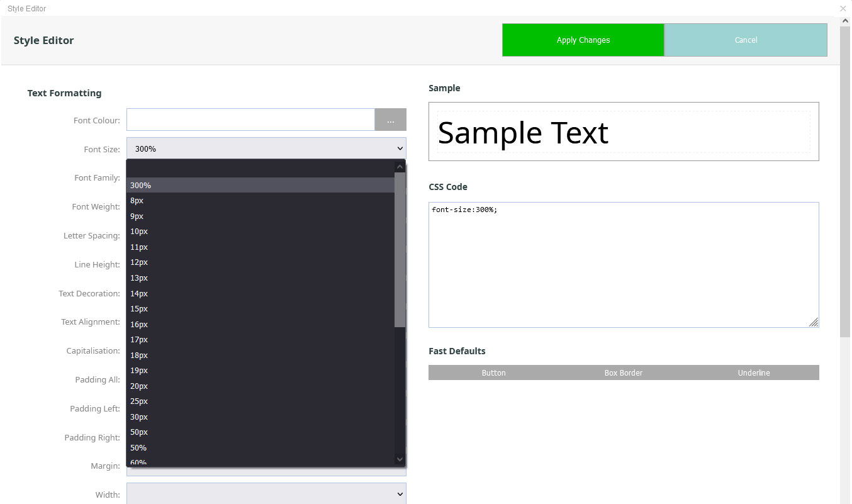The height and width of the screenshot is (504, 852).
Task: Expand the Width dropdown
Action: [x=266, y=494]
